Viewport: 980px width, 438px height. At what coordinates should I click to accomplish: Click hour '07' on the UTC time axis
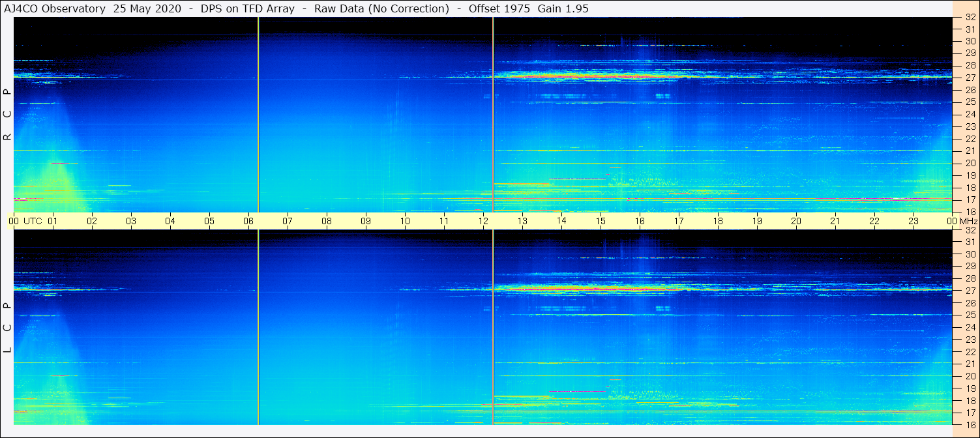tap(288, 221)
